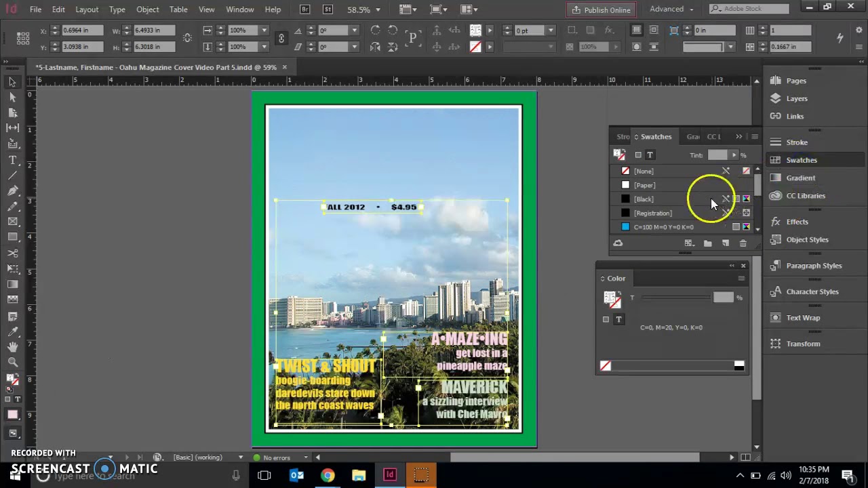Open the Object menu
The height and width of the screenshot is (488, 868).
147,9
